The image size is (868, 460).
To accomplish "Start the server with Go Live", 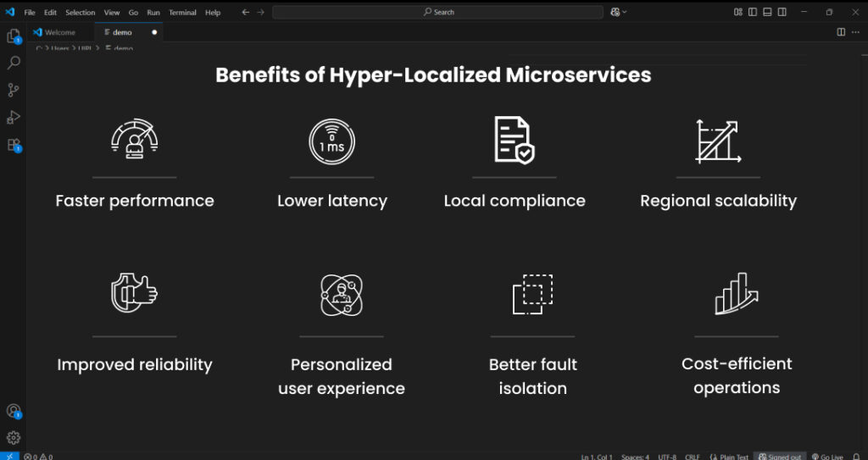I will pos(827,457).
